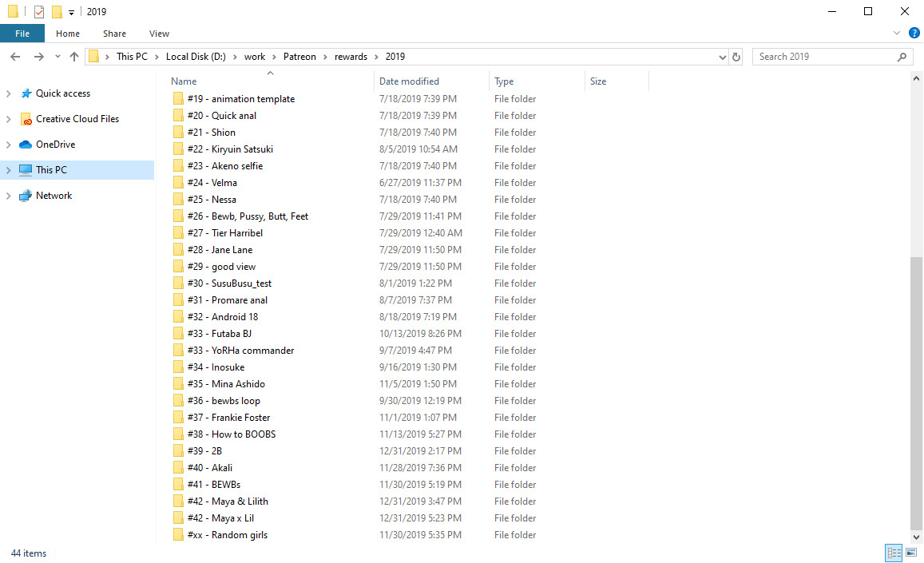This screenshot has height=563, width=924.
Task: Click 'This PC' in the address bar
Action: (132, 57)
